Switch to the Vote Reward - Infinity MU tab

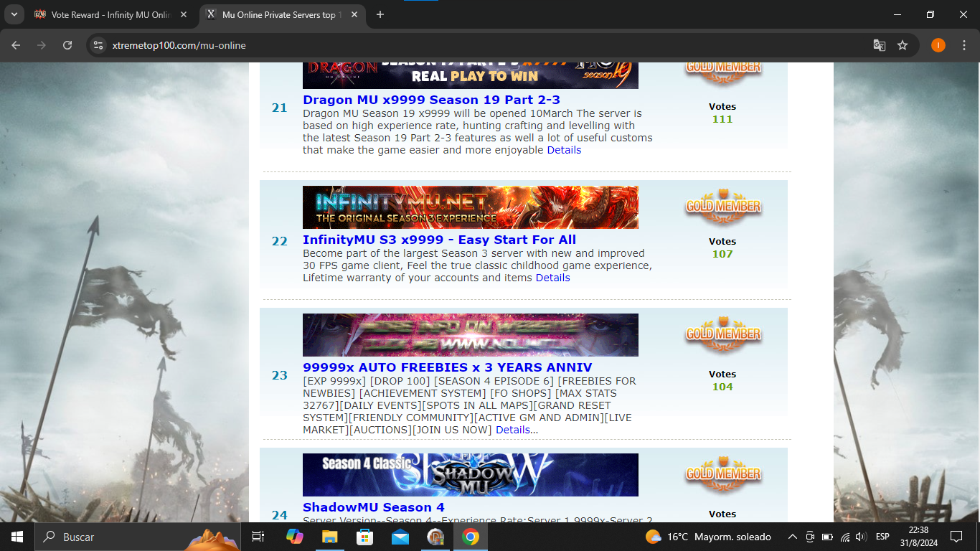pyautogui.click(x=112, y=14)
